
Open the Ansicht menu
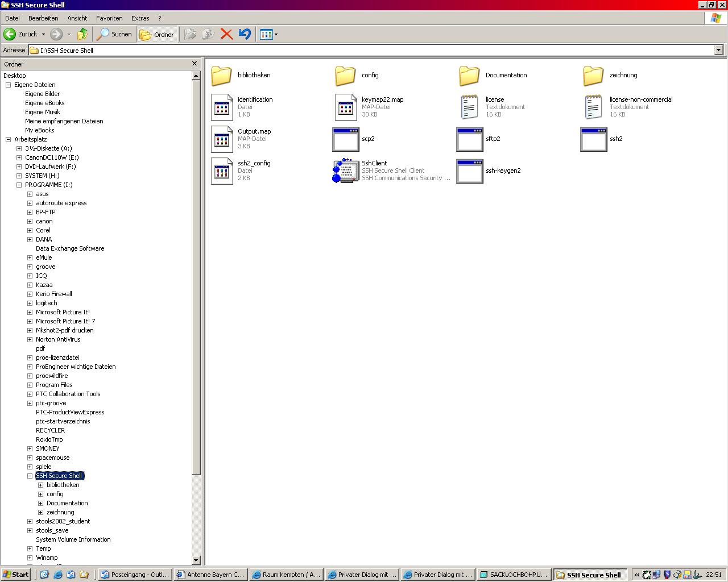click(x=77, y=18)
